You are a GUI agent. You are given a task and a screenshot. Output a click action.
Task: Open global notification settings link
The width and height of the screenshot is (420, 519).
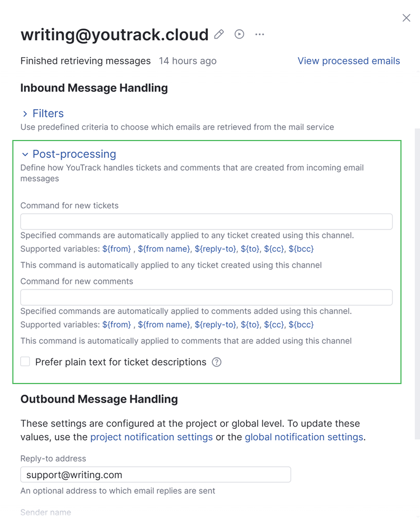[x=304, y=437]
